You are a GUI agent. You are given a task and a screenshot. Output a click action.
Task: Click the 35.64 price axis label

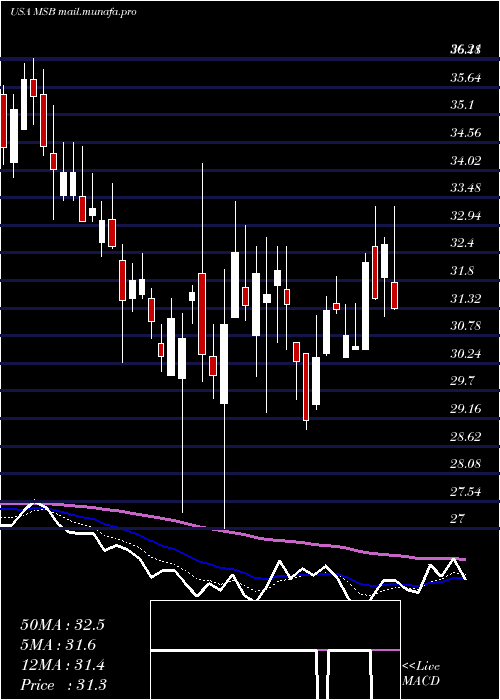465,78
